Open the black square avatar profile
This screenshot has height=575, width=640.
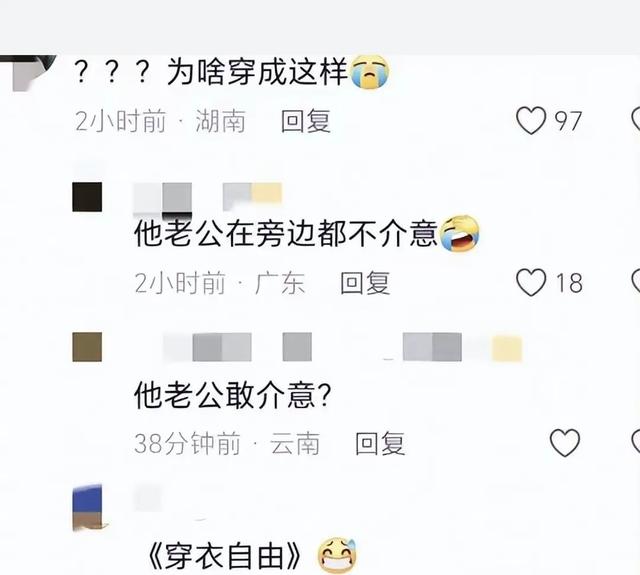tap(87, 197)
